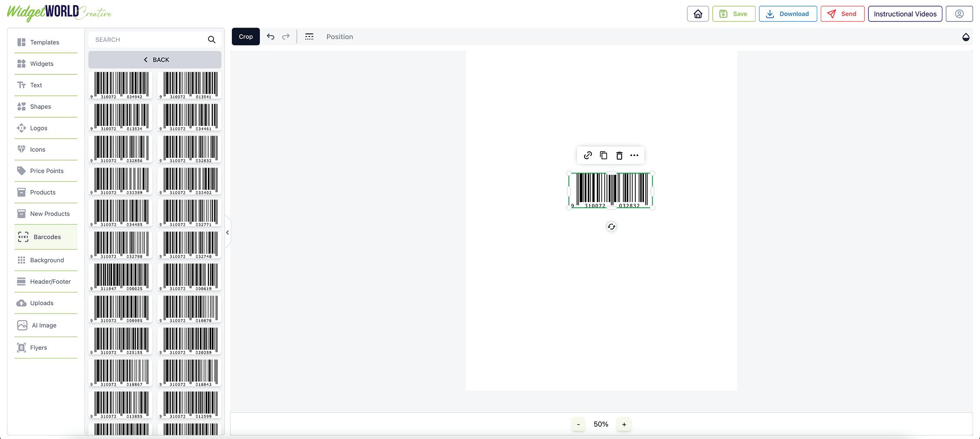Insert barcode ending 032771
980x439 pixels.
click(x=190, y=213)
